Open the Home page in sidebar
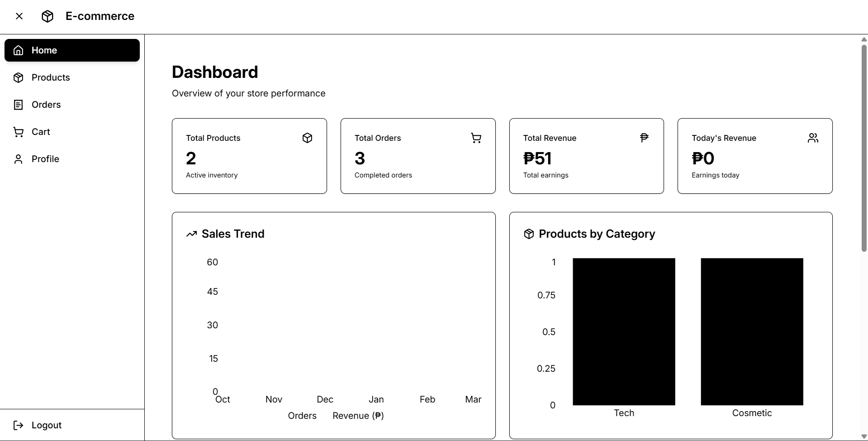 pyautogui.click(x=72, y=50)
